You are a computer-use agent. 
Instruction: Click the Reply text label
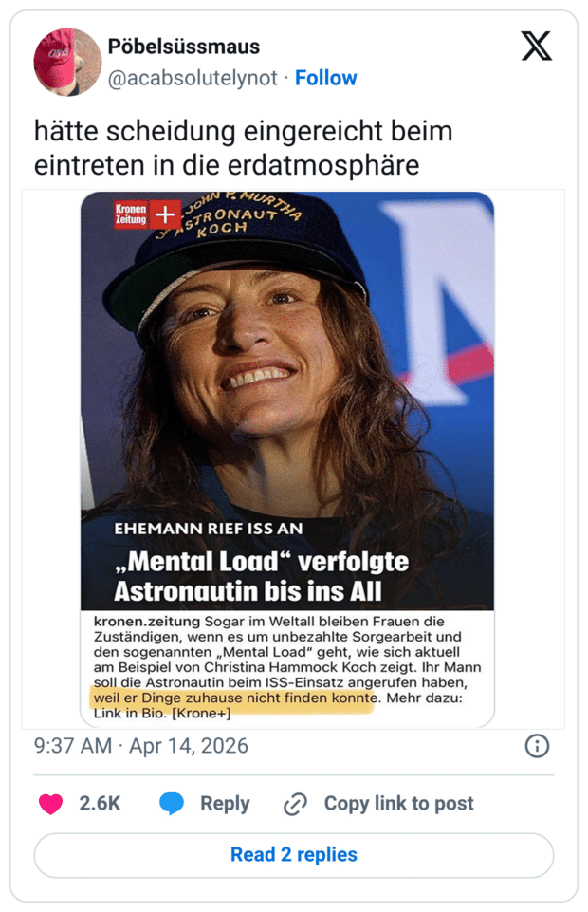(x=225, y=804)
